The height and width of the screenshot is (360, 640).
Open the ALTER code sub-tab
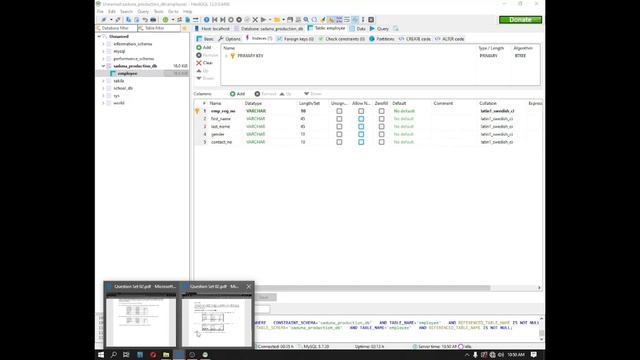(x=449, y=39)
